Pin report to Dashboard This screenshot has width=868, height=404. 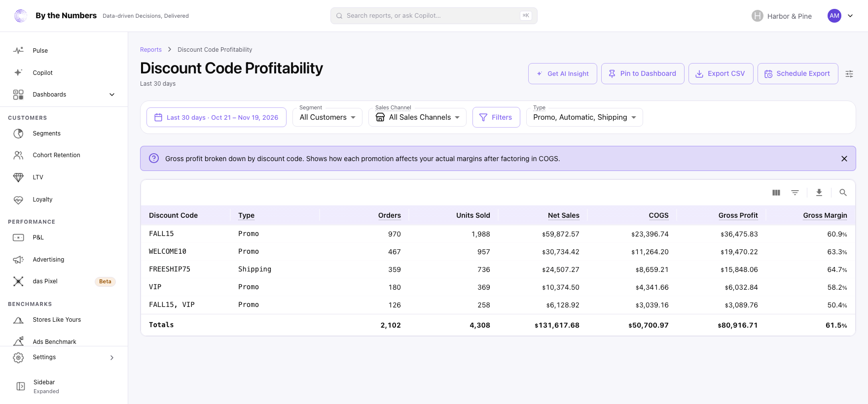(x=643, y=74)
